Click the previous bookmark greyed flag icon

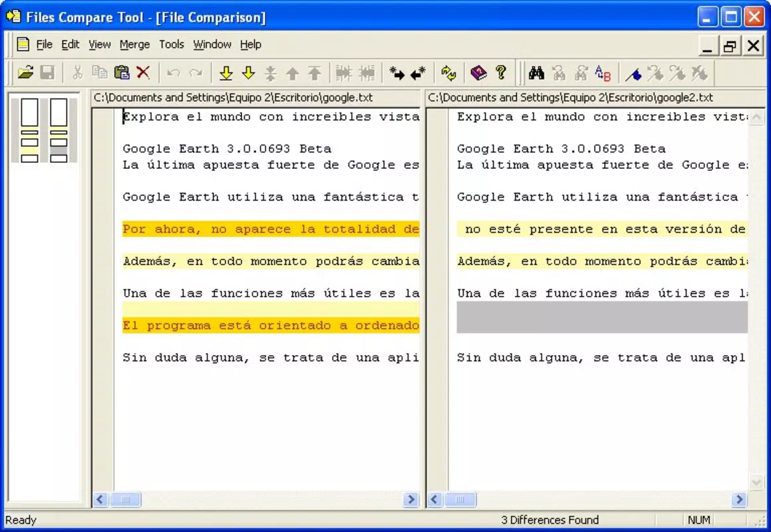[x=655, y=73]
